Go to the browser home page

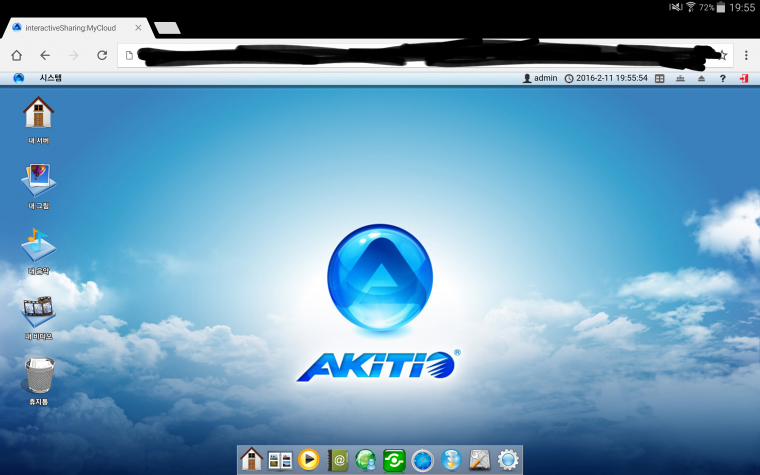(x=16, y=55)
